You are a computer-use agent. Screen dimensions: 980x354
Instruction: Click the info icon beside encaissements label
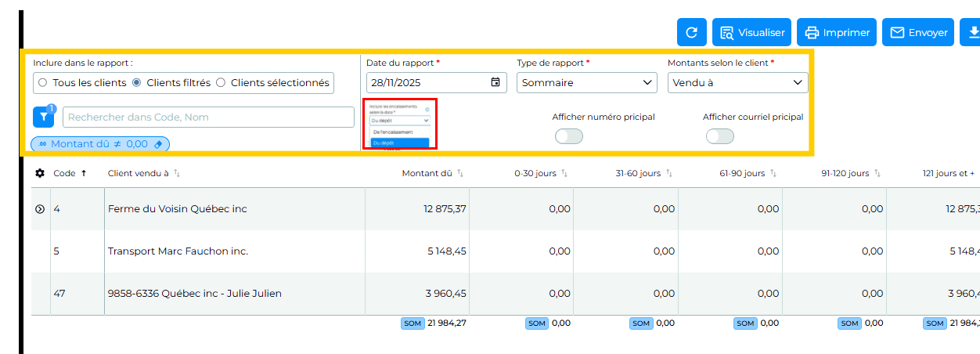click(x=427, y=110)
